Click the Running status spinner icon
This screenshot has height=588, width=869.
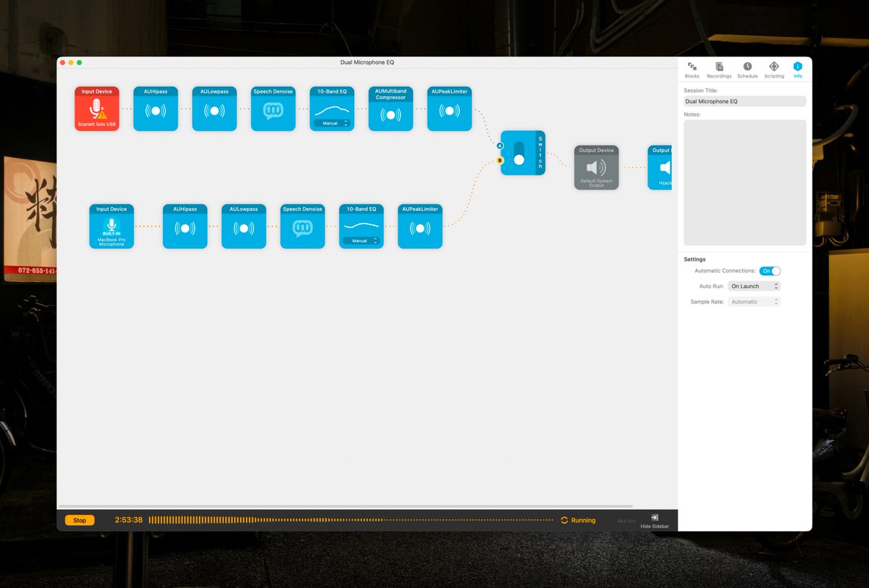pos(564,520)
